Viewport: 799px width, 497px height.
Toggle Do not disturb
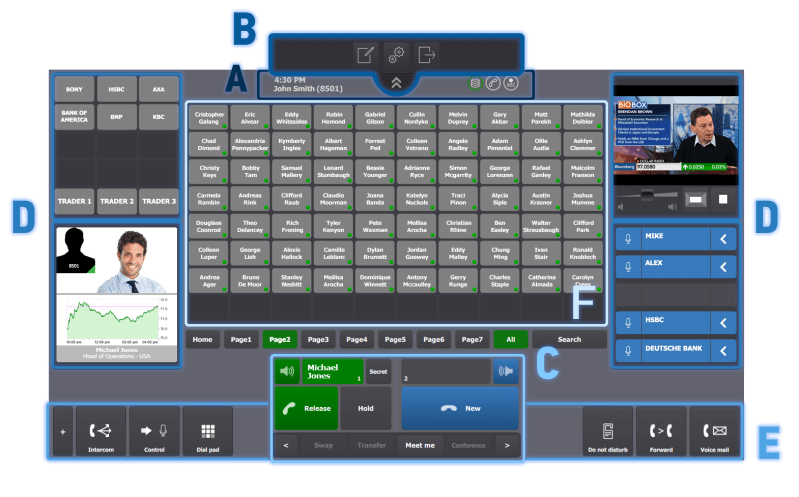pyautogui.click(x=608, y=432)
